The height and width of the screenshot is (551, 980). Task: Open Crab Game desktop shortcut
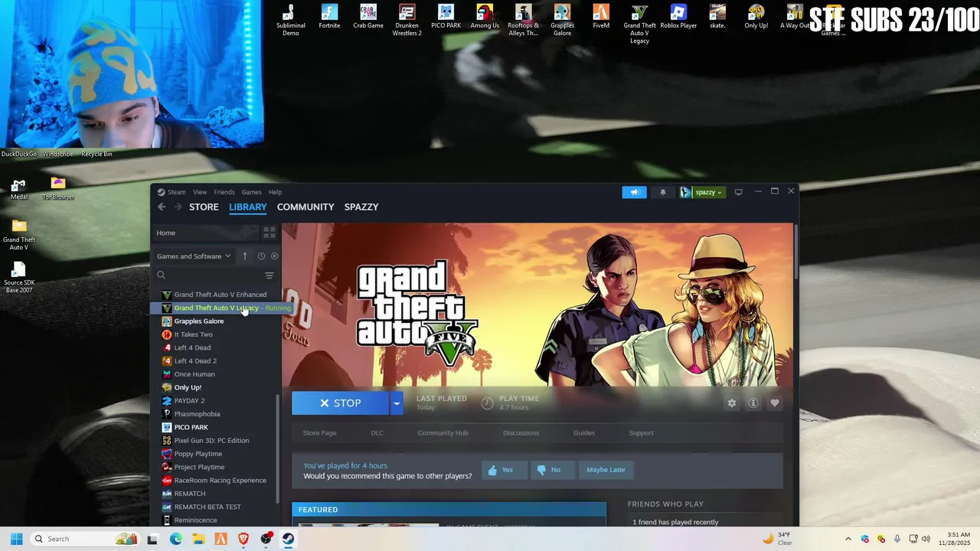pyautogui.click(x=368, y=17)
